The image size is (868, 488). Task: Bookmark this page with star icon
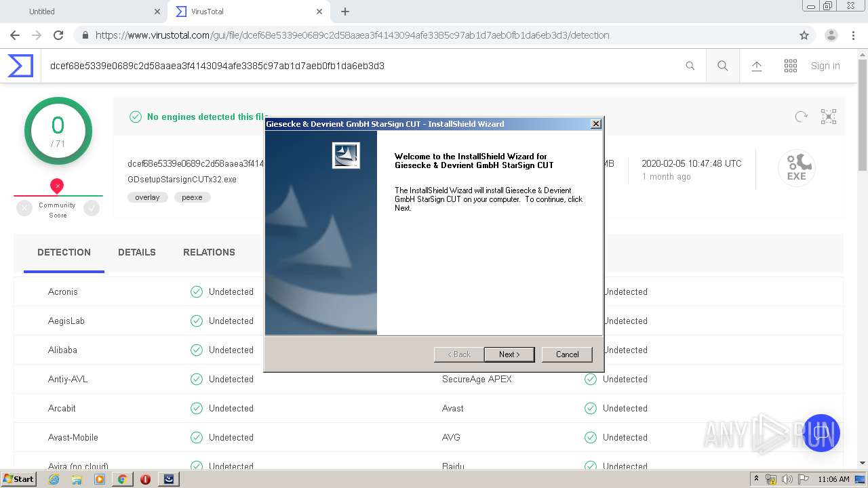[804, 35]
